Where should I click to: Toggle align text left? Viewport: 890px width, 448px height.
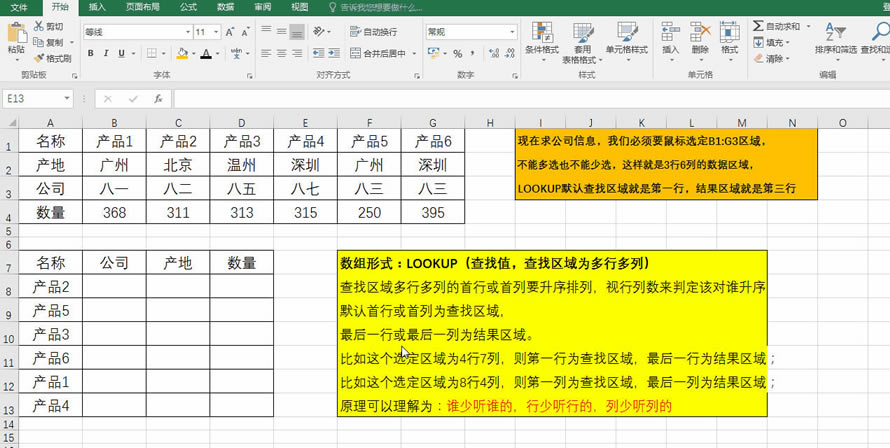click(266, 53)
